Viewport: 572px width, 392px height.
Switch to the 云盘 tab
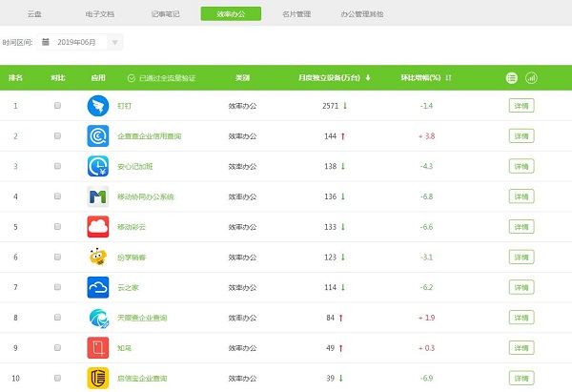(x=34, y=14)
